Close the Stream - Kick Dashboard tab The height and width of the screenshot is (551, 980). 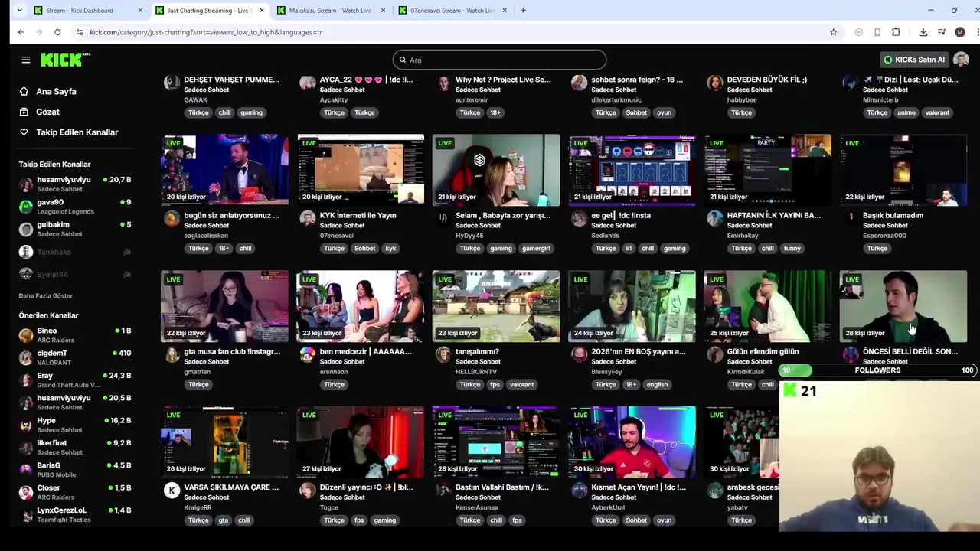(140, 10)
